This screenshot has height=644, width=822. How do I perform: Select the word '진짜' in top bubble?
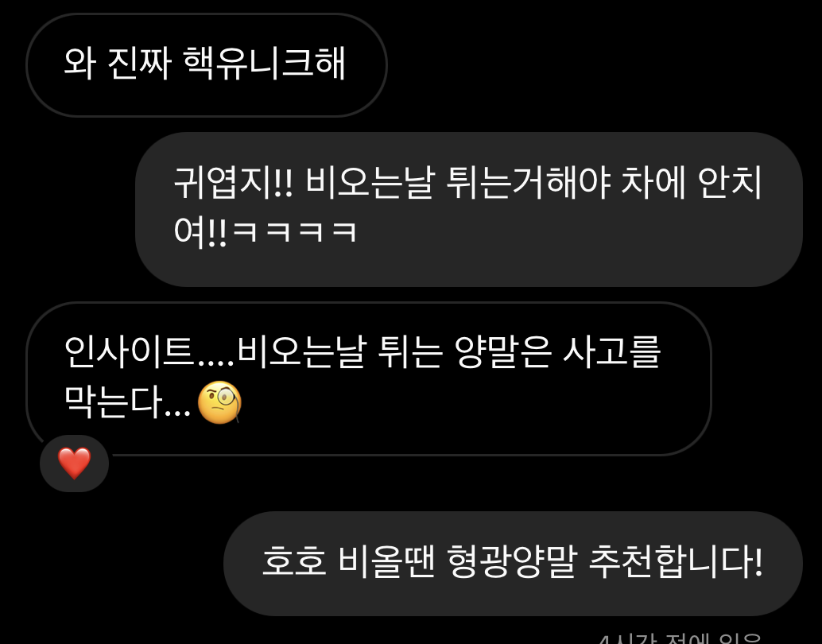coord(139,64)
